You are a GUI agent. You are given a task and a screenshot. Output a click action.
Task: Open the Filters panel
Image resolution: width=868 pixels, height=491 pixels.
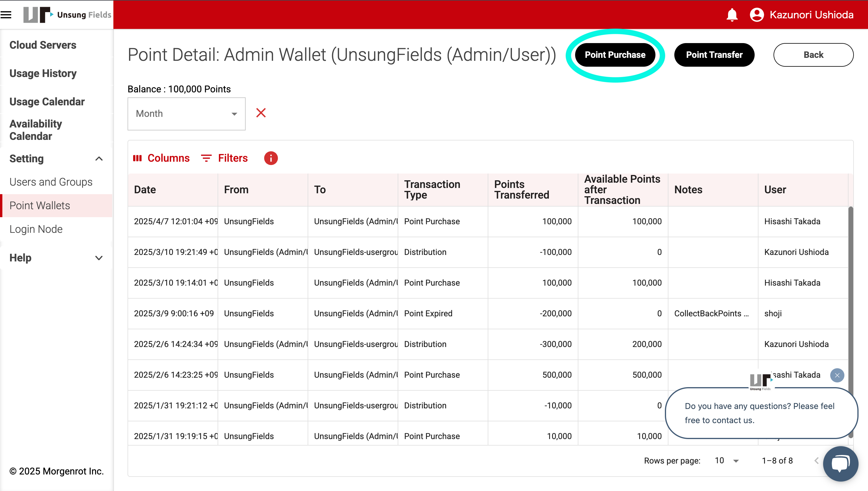click(224, 158)
